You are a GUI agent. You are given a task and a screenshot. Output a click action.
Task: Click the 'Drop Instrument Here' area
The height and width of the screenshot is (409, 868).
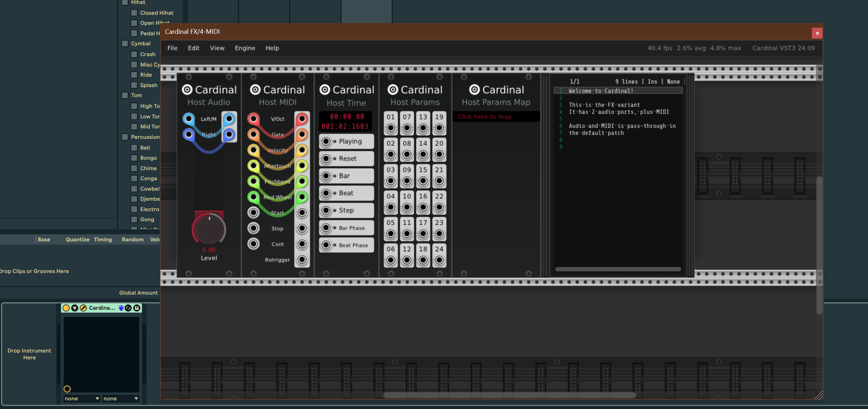tap(29, 354)
